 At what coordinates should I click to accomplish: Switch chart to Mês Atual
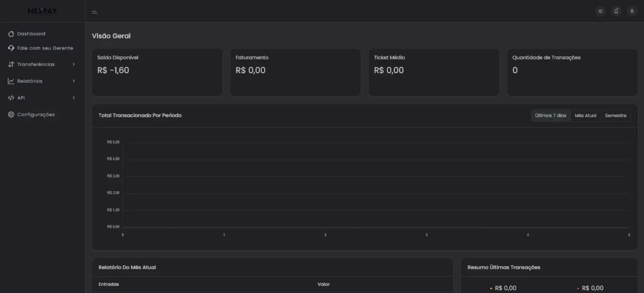pos(586,116)
